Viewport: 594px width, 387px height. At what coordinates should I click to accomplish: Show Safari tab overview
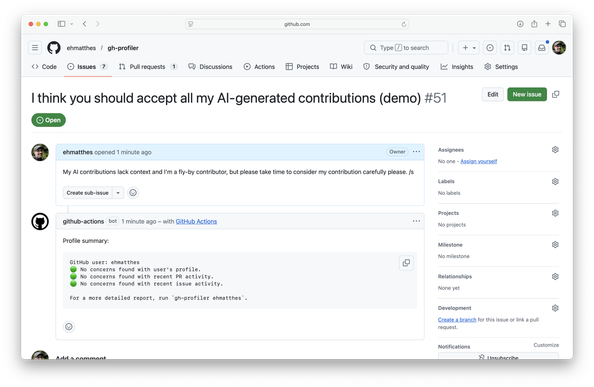(x=562, y=24)
